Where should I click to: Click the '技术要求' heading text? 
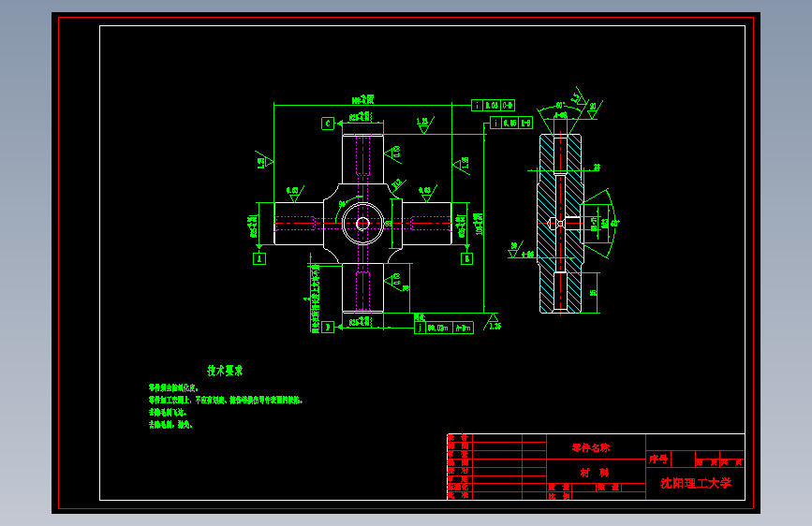click(225, 371)
